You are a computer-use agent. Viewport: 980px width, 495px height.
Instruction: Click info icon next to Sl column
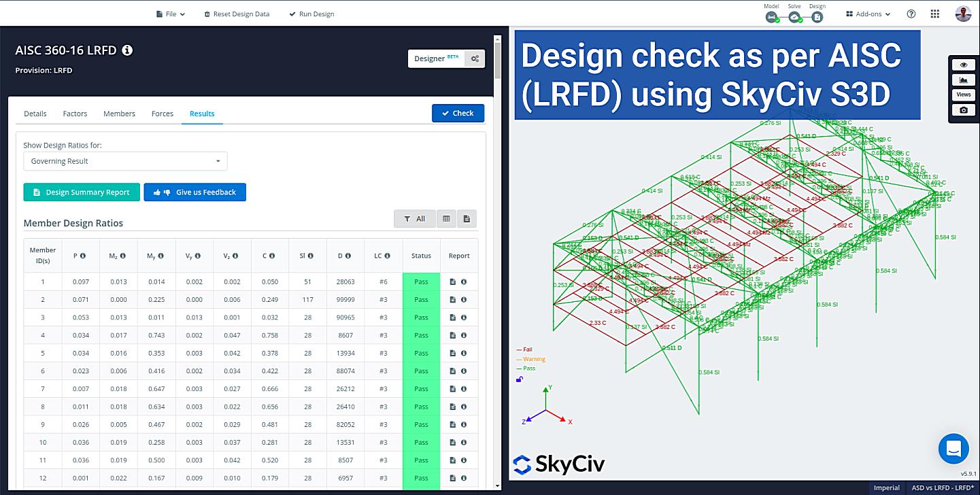[311, 256]
